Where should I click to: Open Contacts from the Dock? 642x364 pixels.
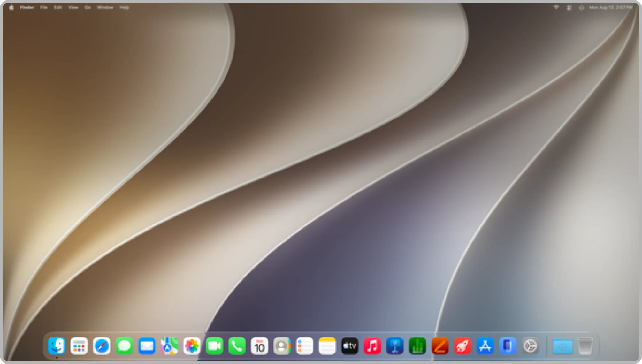click(282, 346)
